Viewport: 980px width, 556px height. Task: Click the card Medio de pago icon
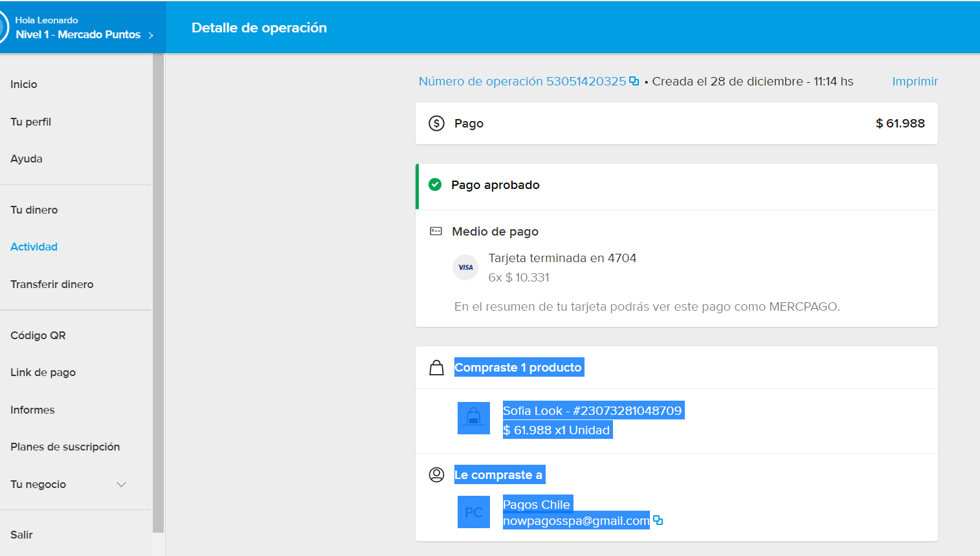(x=436, y=231)
